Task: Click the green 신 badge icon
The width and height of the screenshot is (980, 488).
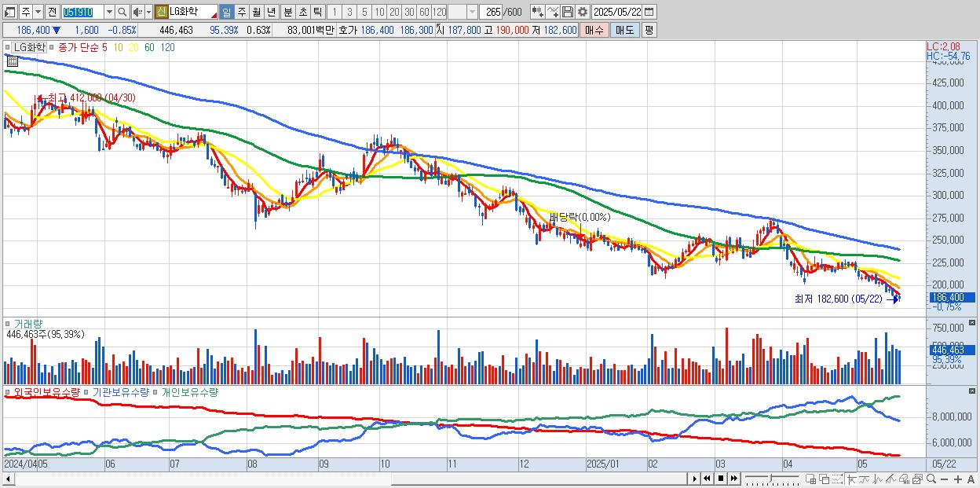Action: 160,12
